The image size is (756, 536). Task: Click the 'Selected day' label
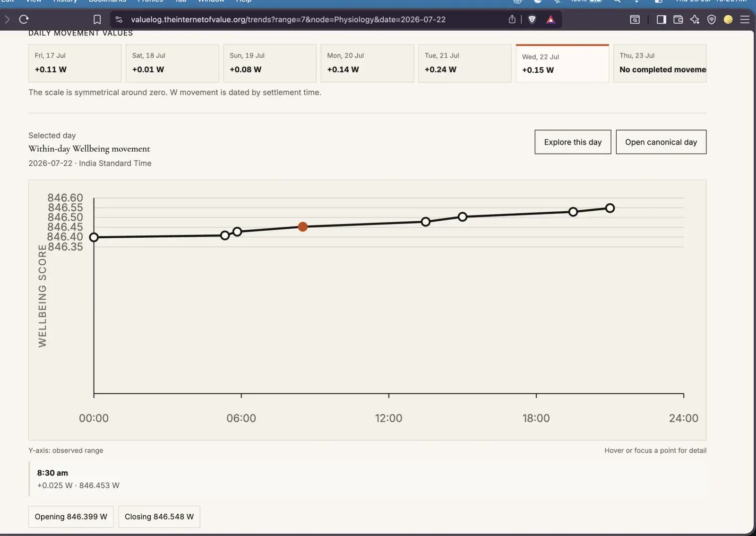click(x=52, y=136)
